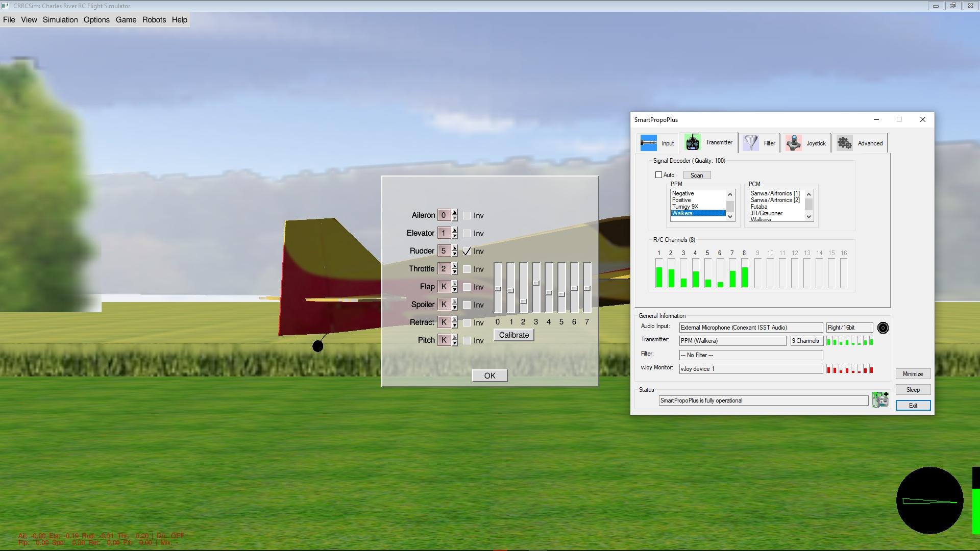The image size is (980, 551).
Task: Click the status icon beside operational message
Action: (880, 400)
